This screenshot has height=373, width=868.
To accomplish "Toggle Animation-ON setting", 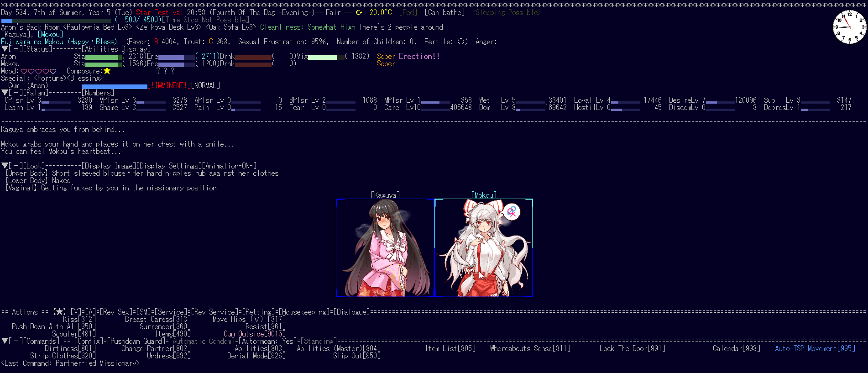I will (x=230, y=166).
